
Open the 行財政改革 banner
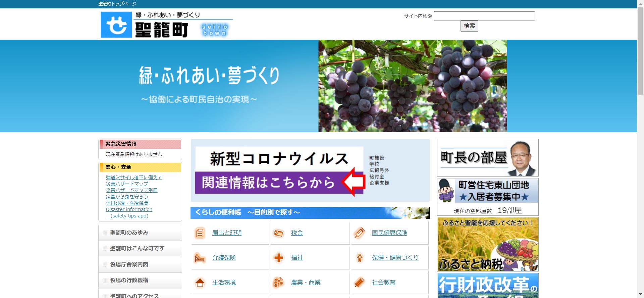[488, 286]
